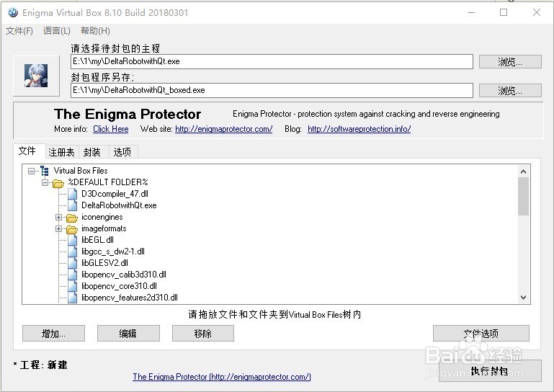Screen dimensions: 554x392
Task: Click the 编辑 button
Action: [128, 334]
